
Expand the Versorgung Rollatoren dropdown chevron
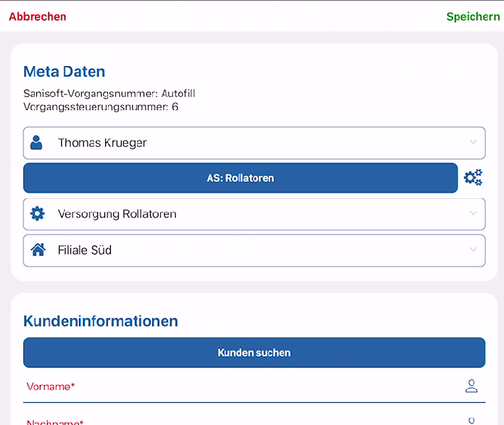coord(473,213)
